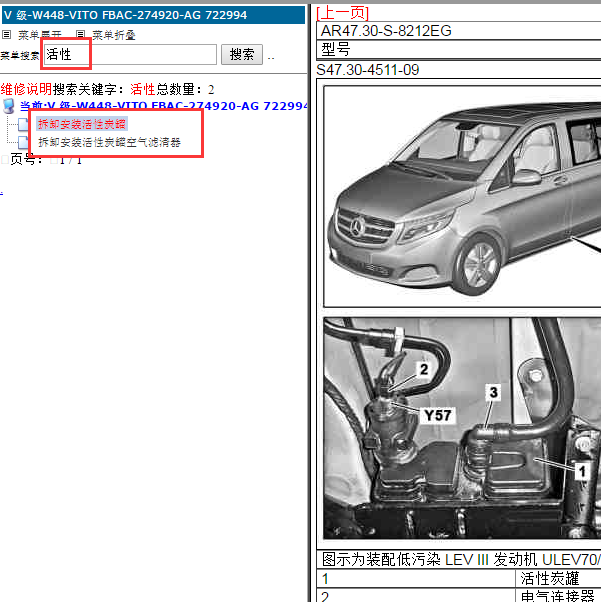Click the caption 图示为装配低污染 LEV III 发动机
Viewport: 601px width, 602px height.
pyautogui.click(x=461, y=559)
